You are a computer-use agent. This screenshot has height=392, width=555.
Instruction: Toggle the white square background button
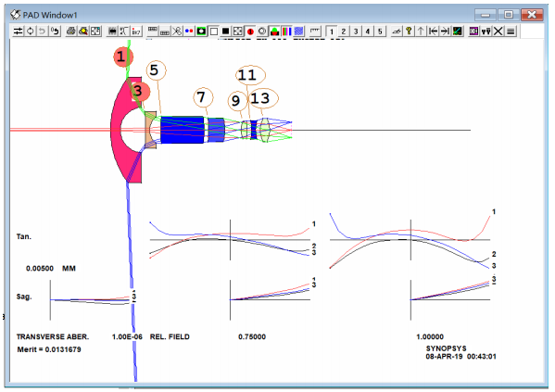point(213,32)
